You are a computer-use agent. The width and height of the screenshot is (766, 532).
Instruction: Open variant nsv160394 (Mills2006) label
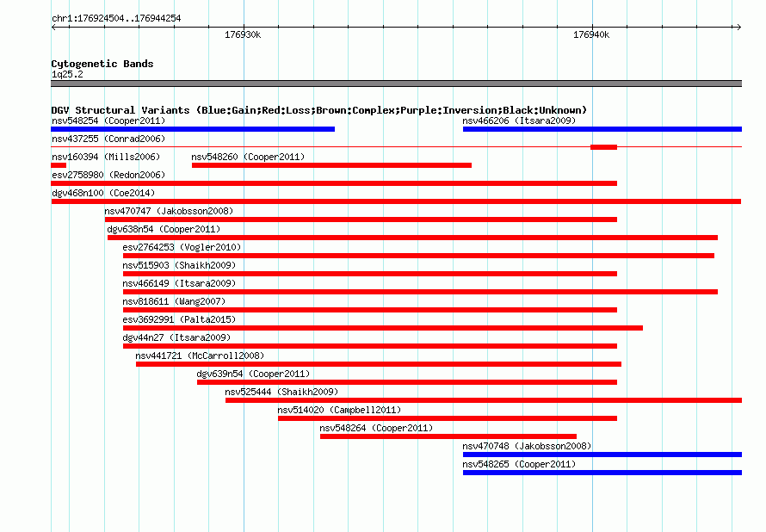click(x=106, y=157)
